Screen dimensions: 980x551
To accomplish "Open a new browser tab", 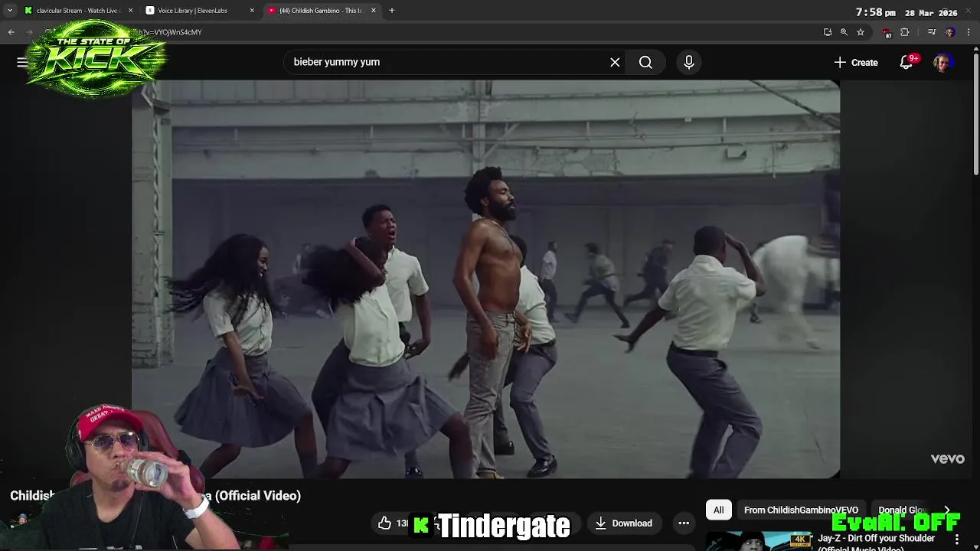I will [x=391, y=11].
